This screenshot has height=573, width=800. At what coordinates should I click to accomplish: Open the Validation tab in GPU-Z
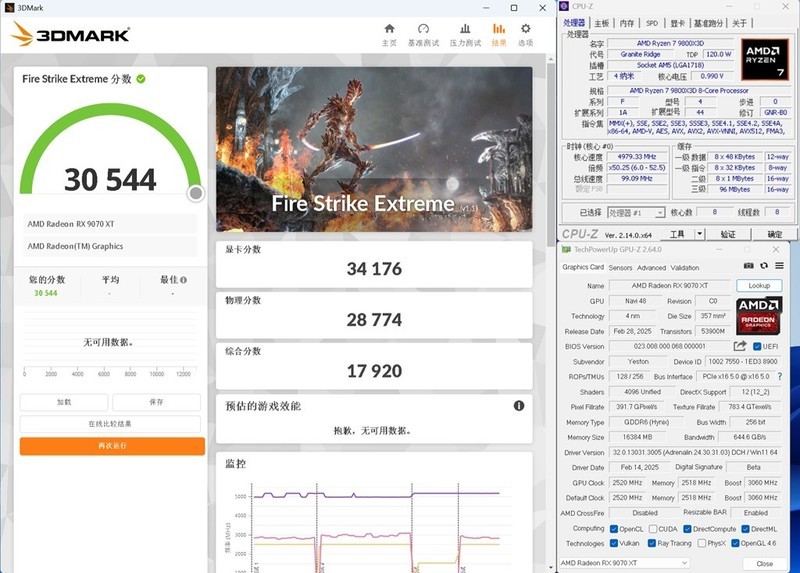click(685, 267)
